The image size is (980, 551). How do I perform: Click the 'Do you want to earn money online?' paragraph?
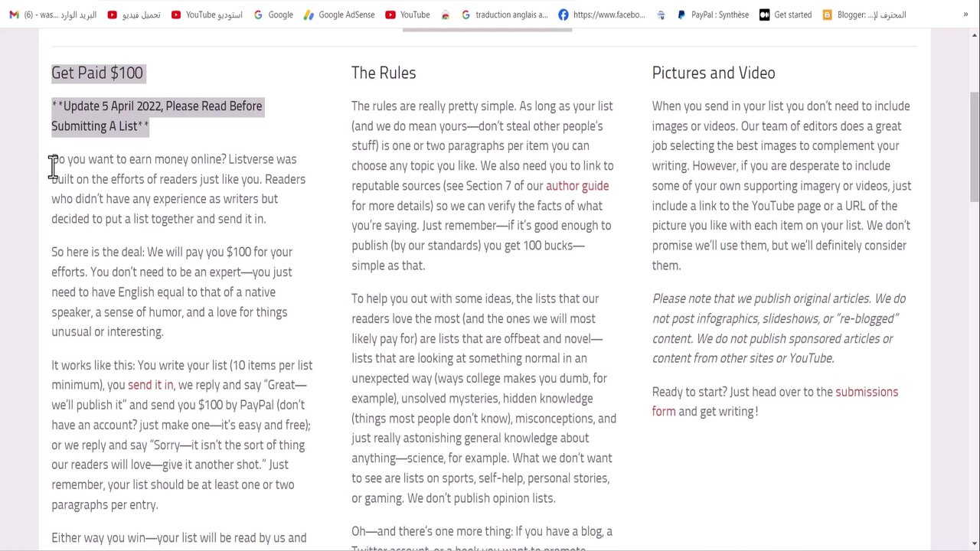click(x=178, y=189)
